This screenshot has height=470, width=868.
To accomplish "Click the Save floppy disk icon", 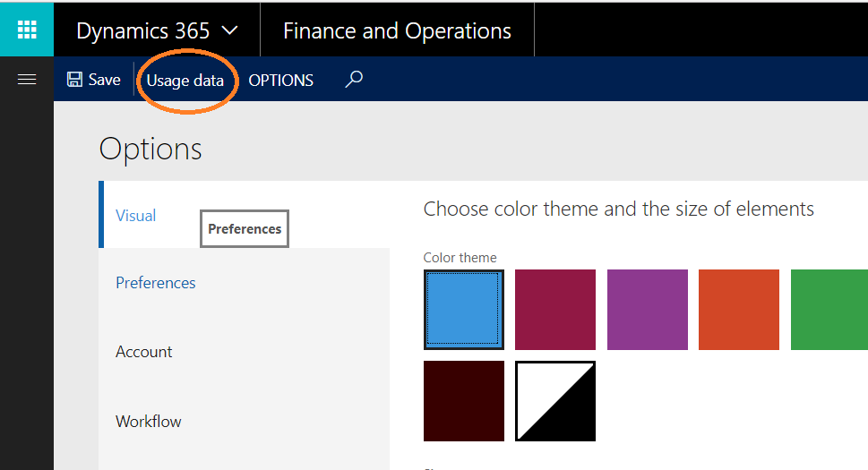I will [x=75, y=80].
